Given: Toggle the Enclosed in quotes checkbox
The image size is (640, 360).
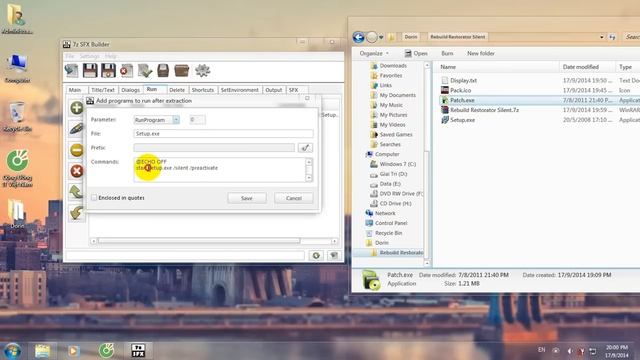Looking at the screenshot, I should 94,198.
